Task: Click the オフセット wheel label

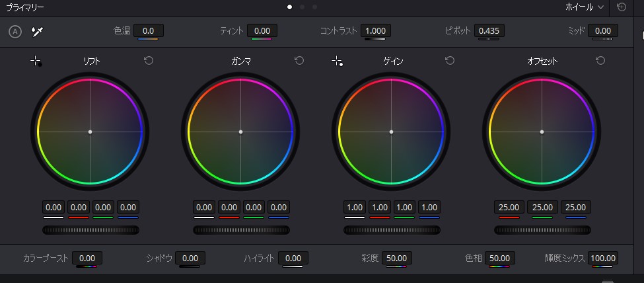Action: [x=542, y=61]
